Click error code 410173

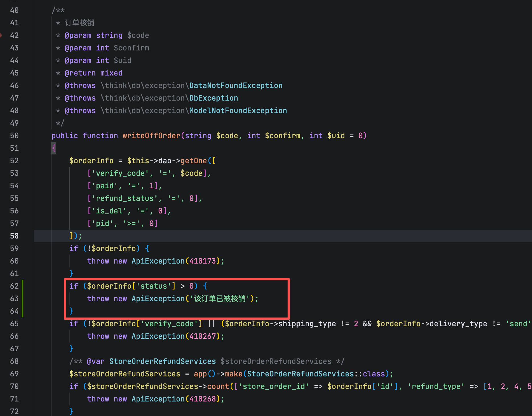[x=202, y=261]
